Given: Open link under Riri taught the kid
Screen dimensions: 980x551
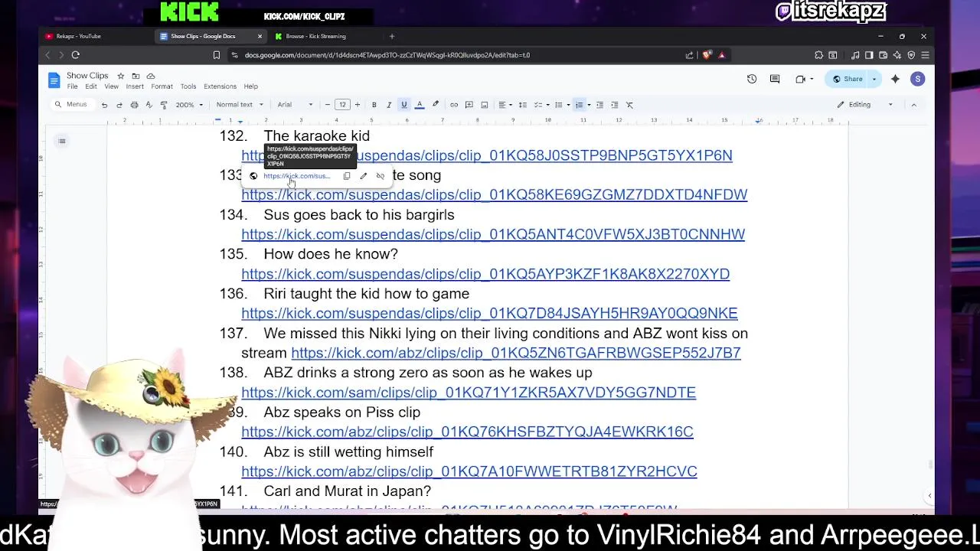Looking at the screenshot, I should (x=489, y=313).
